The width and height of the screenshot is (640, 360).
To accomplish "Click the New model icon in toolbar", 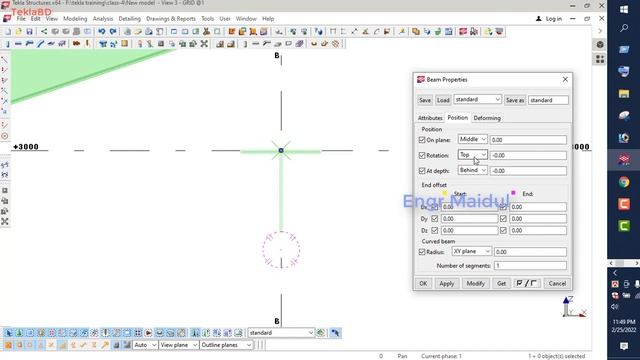I will pyautogui.click(x=8, y=32).
